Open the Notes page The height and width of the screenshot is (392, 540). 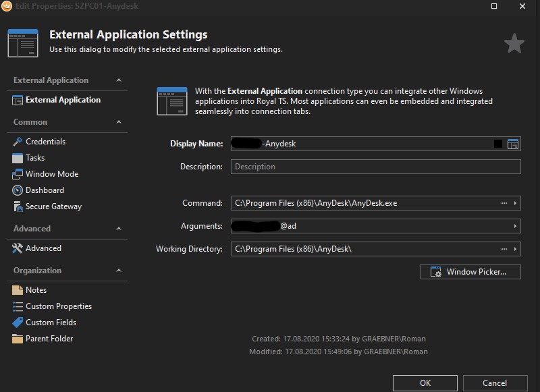(x=36, y=290)
